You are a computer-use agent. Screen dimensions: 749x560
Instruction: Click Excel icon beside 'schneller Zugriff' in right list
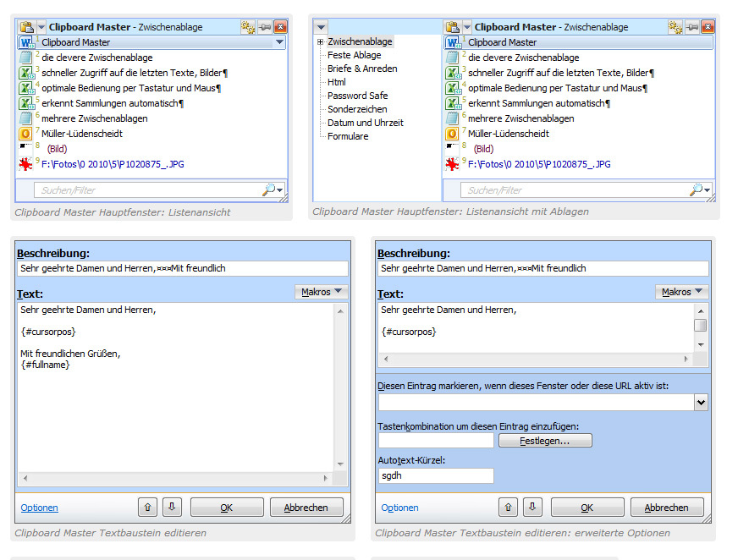pyautogui.click(x=452, y=73)
